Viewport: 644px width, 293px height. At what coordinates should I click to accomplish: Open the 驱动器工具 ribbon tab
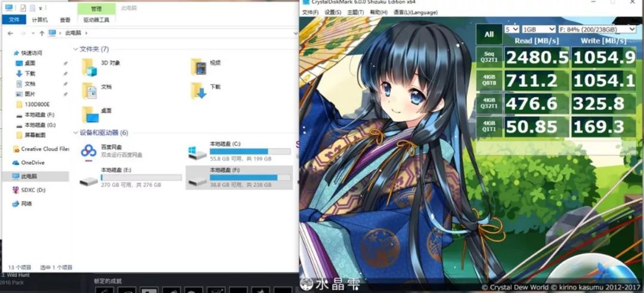[x=96, y=20]
